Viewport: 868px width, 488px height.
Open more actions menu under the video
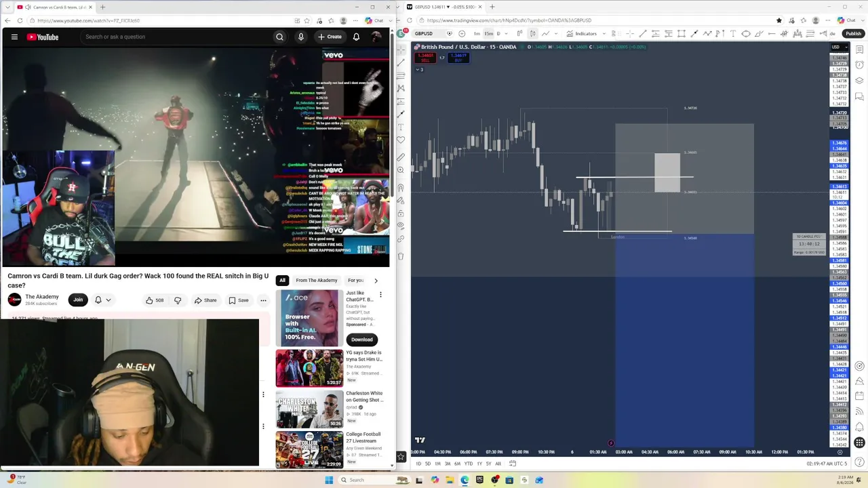(263, 300)
